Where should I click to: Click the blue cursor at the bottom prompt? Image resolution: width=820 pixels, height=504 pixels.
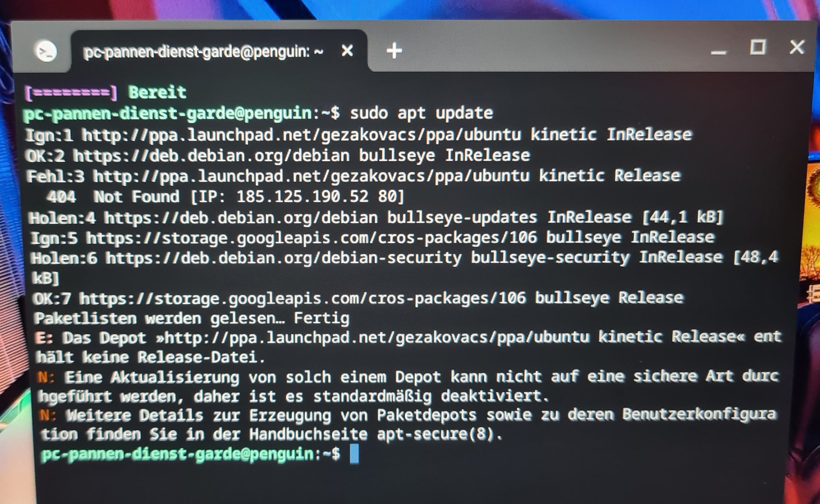coord(354,454)
